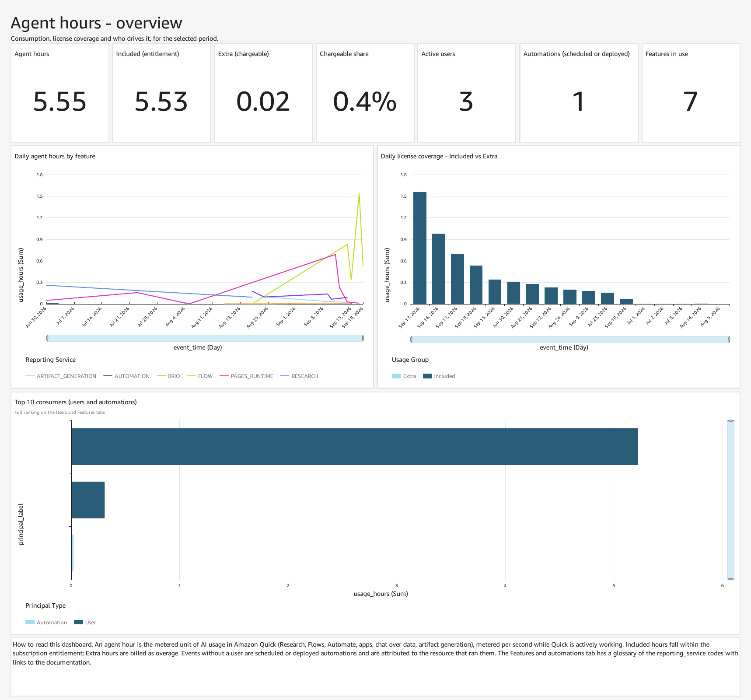The height and width of the screenshot is (700, 751).
Task: Click the 'Daily agent hours by feature' chart title
Action: 55,156
